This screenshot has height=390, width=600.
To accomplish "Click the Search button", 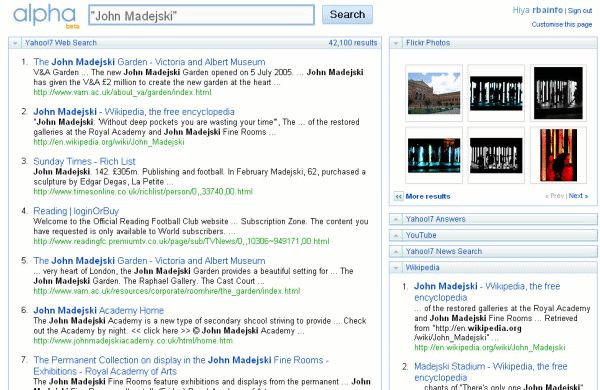I will coord(347,15).
